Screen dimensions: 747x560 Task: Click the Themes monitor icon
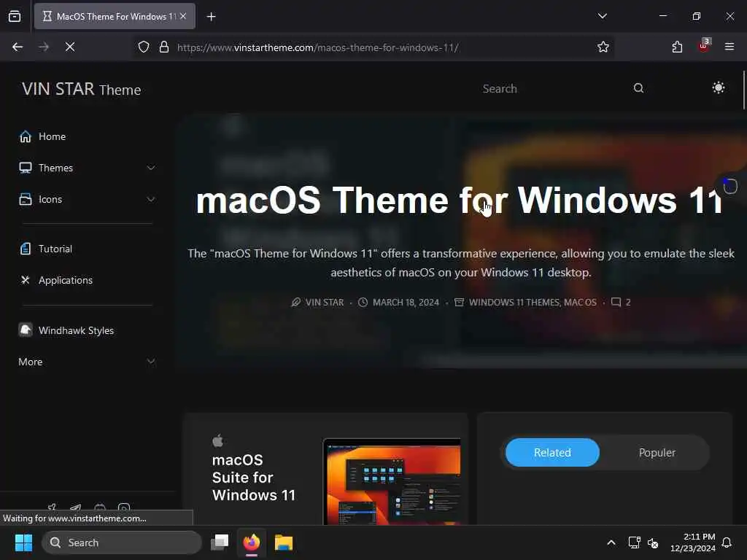26,168
